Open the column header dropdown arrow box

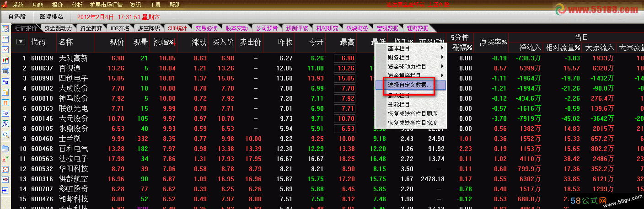21,42
